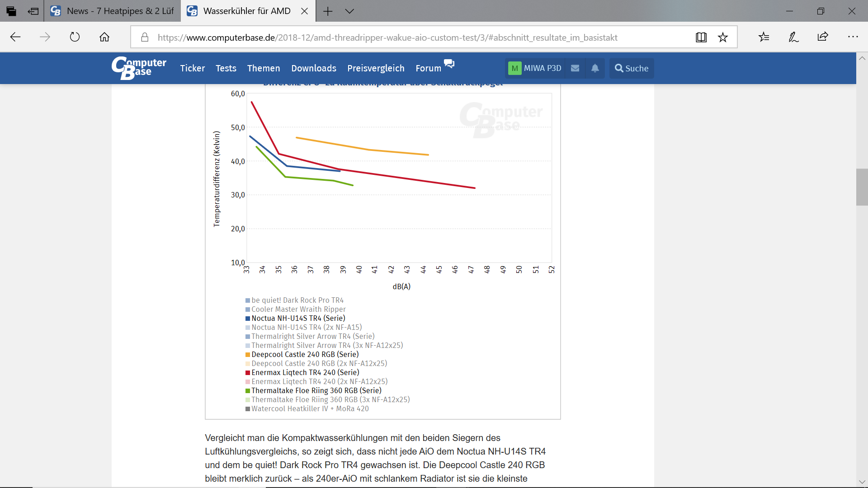The height and width of the screenshot is (488, 868).
Task: Click the add notes pen icon
Action: pos(793,37)
